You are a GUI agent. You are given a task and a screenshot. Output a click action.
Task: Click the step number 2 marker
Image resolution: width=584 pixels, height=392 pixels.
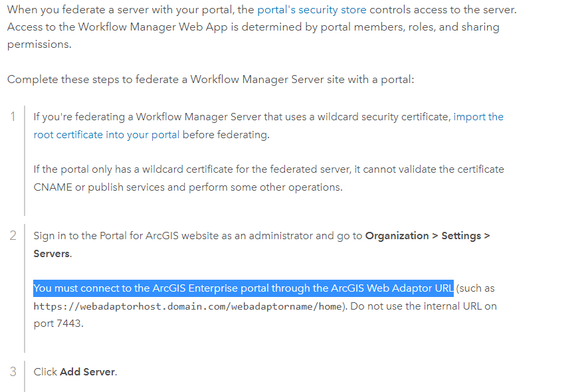(13, 236)
